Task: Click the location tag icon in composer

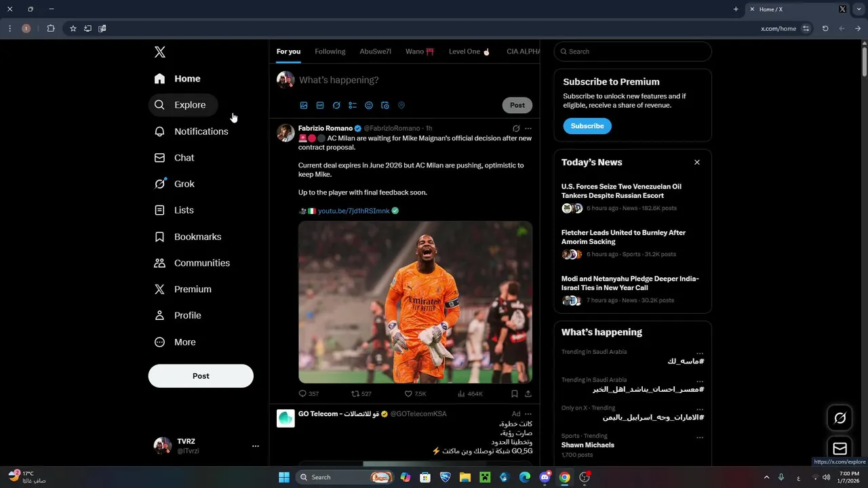Action: pos(401,105)
